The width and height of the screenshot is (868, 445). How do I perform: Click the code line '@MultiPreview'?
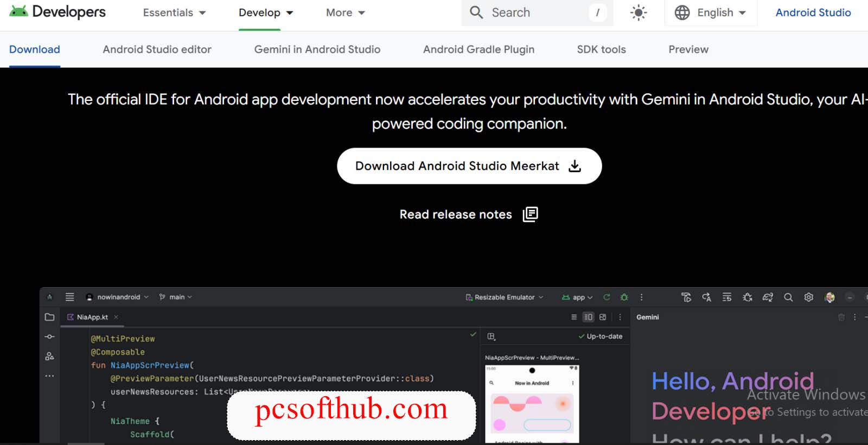click(x=123, y=339)
